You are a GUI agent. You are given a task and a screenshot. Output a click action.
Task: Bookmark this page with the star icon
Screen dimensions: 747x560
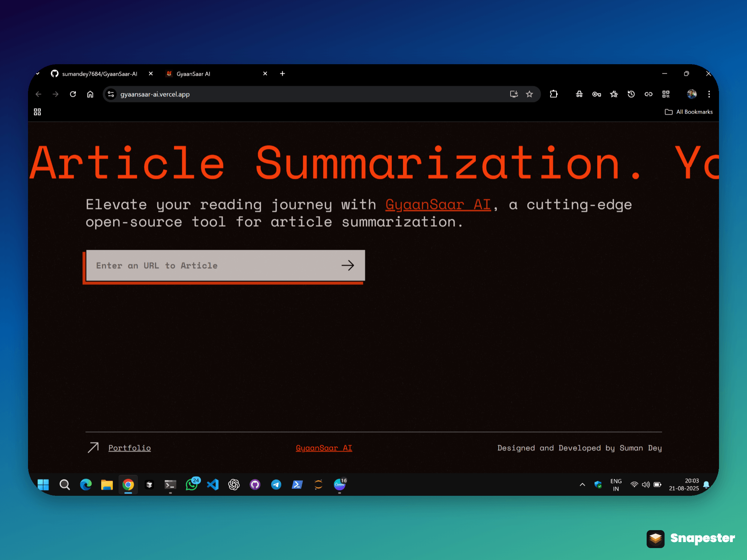coord(529,94)
